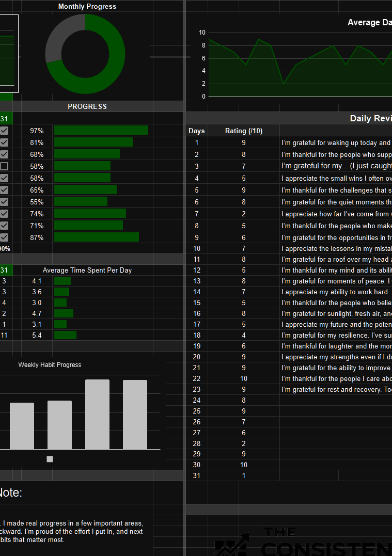The image size is (392, 556).
Task: Click the monthly note text paragraph
Action: [x=72, y=532]
